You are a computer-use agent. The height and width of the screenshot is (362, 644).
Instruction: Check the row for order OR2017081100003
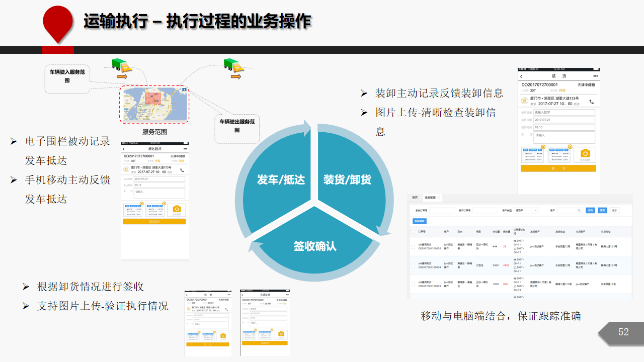(414, 284)
